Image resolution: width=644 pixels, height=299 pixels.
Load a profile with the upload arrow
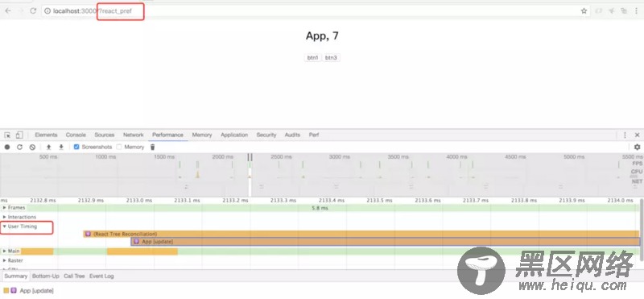(x=48, y=147)
